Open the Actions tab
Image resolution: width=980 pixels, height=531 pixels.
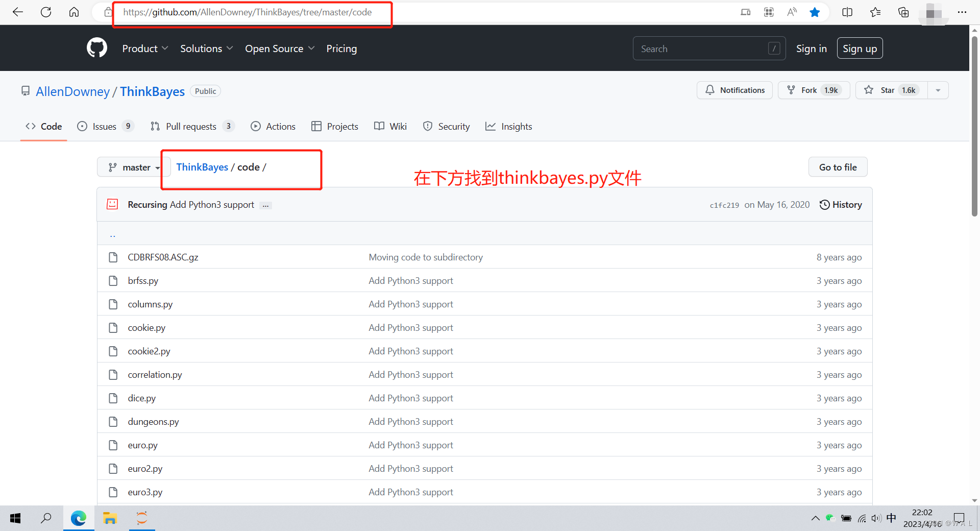273,127
